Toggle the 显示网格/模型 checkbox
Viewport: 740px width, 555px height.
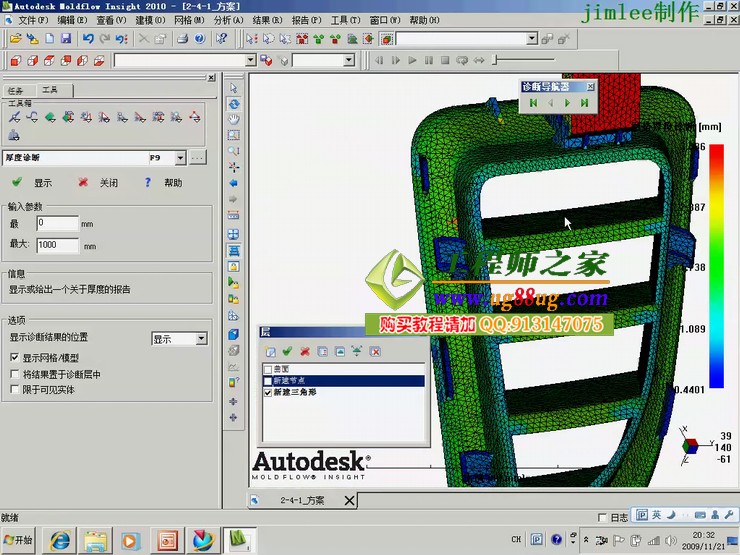pyautogui.click(x=14, y=357)
